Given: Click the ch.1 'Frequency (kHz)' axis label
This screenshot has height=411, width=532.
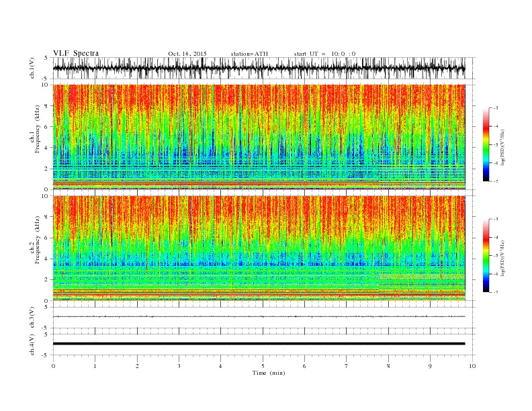Looking at the screenshot, I should tap(38, 129).
